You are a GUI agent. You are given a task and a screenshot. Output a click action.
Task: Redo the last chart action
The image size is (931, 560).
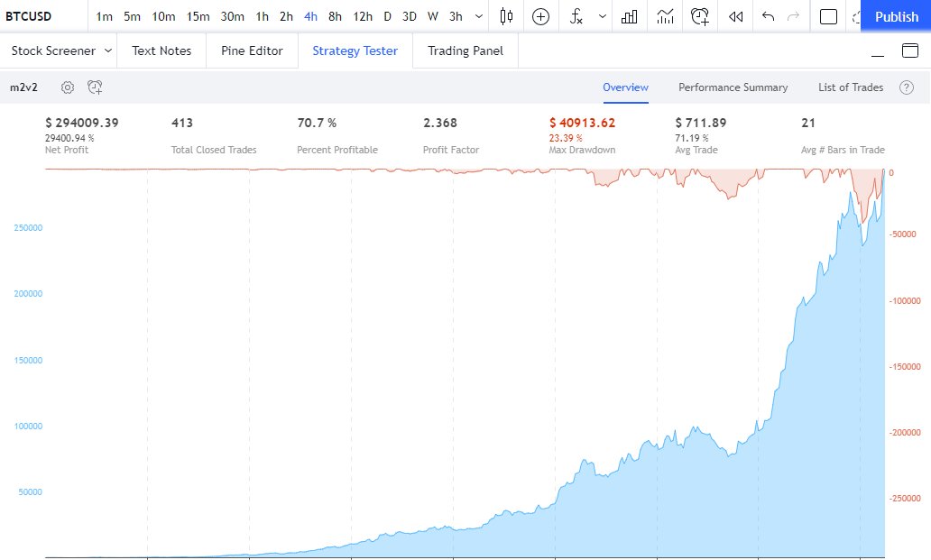793,16
